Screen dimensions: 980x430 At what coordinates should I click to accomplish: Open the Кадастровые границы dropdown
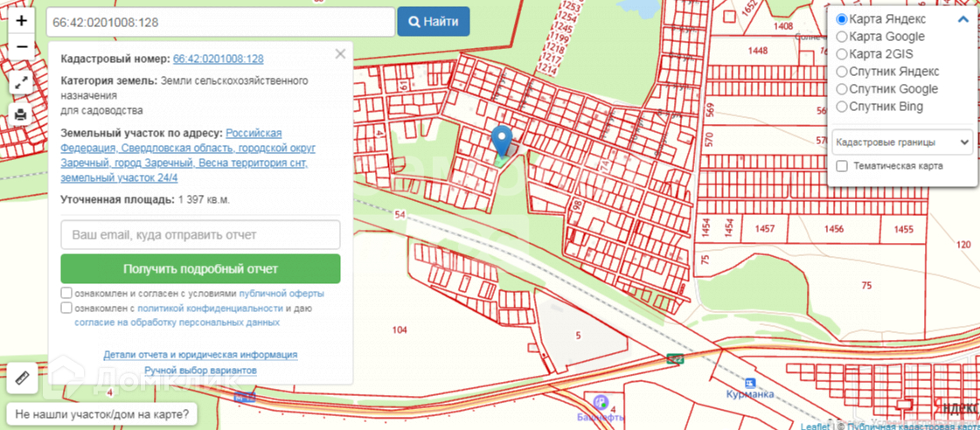[x=902, y=142]
